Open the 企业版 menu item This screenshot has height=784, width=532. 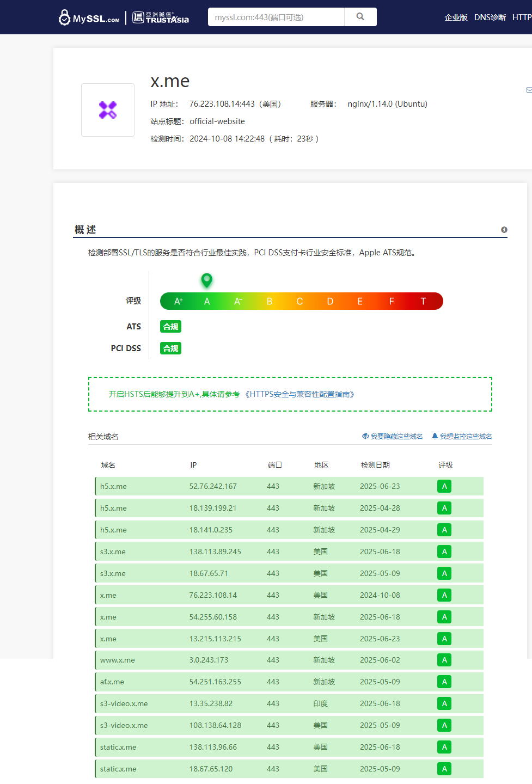point(456,17)
